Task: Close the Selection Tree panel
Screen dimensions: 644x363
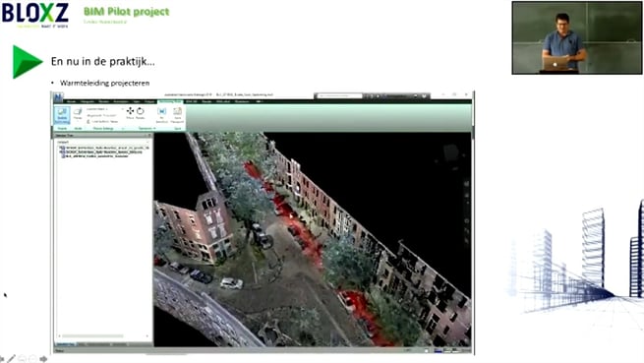Action: point(149,135)
